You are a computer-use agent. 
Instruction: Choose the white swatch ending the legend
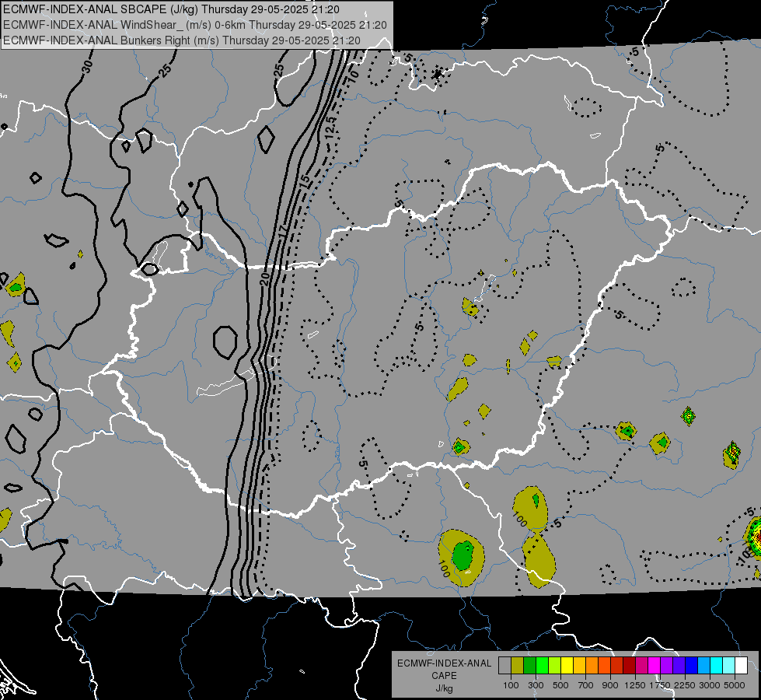(741, 665)
